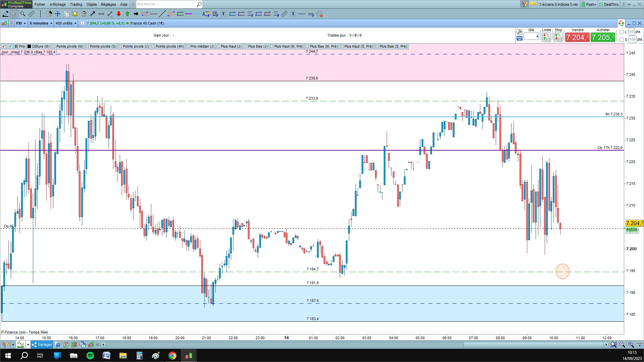Toggle the Plus Haut (J) checkbox
Image resolution: width=644 pixels, height=362 pixels.
(218, 46)
